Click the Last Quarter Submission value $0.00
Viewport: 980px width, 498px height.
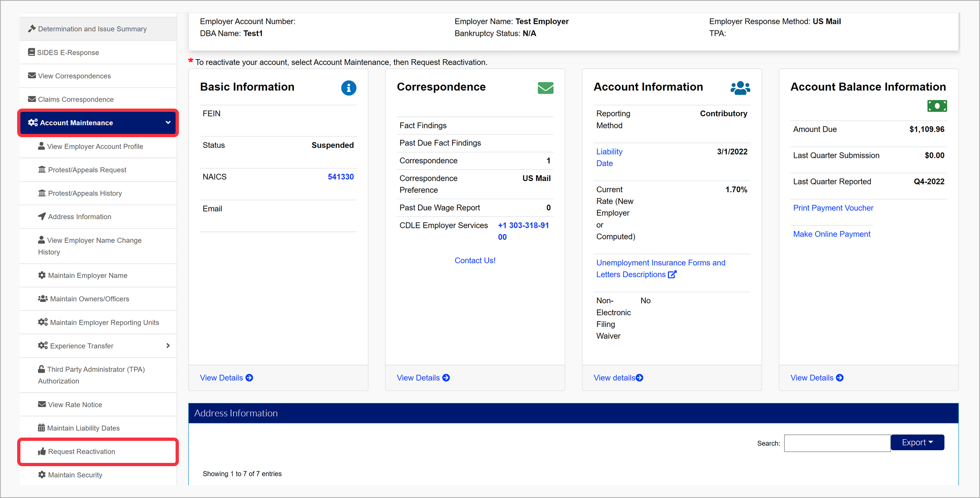pos(935,156)
